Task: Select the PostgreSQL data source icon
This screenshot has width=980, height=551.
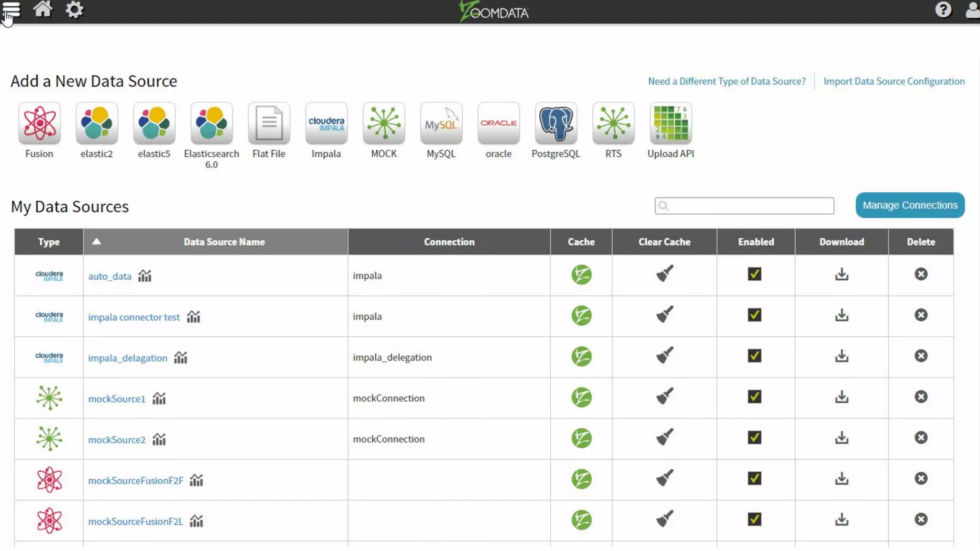Action: tap(556, 123)
